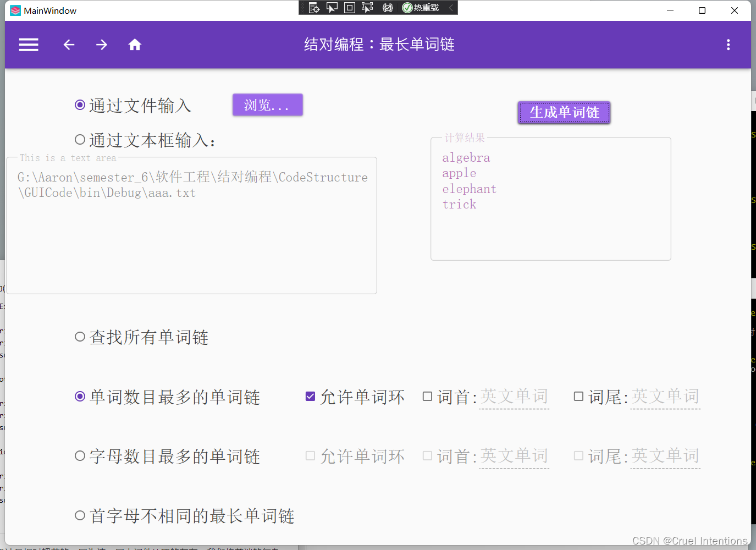Click the 浏览... browse button
Viewport: 756px width, 550px height.
[x=267, y=105]
